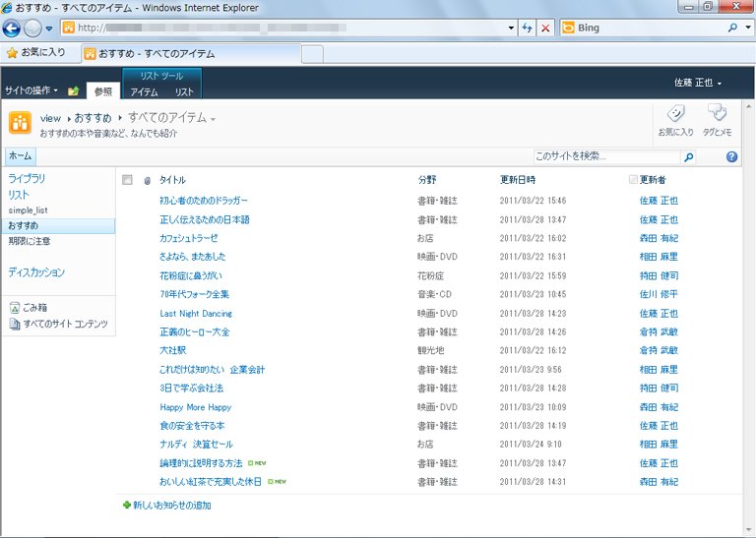
Task: Open the address bar history dropdown
Action: [511, 28]
